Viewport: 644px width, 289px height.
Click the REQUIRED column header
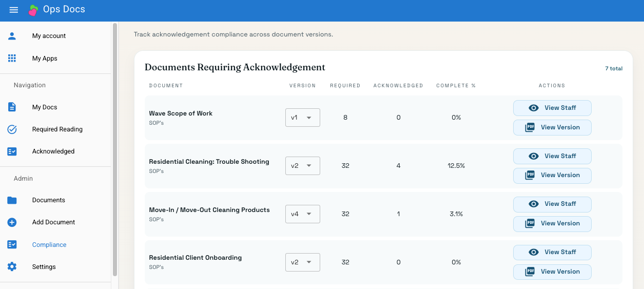coord(345,86)
